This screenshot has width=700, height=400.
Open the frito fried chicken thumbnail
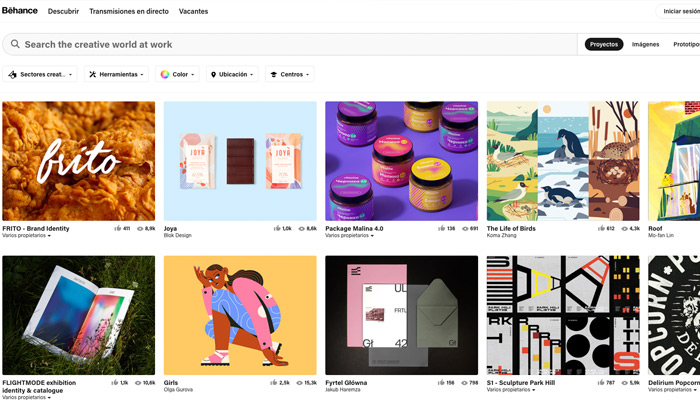coord(79,161)
